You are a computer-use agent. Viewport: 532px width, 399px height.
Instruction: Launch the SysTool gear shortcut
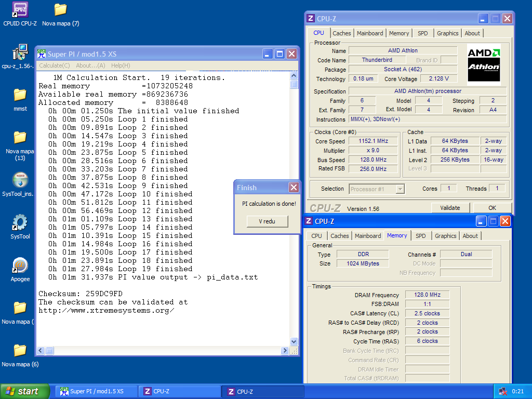click(20, 227)
